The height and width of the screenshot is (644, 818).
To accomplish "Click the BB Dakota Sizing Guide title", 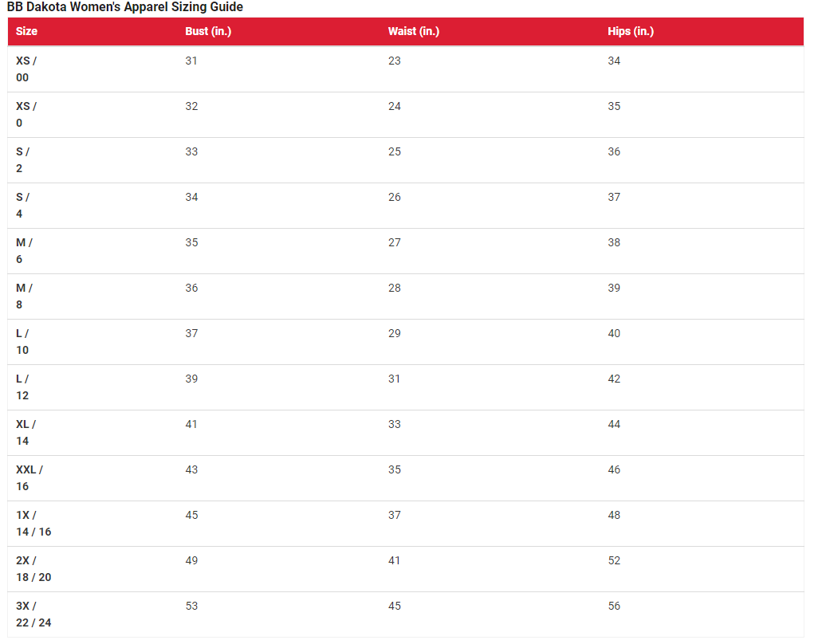I will pyautogui.click(x=124, y=7).
